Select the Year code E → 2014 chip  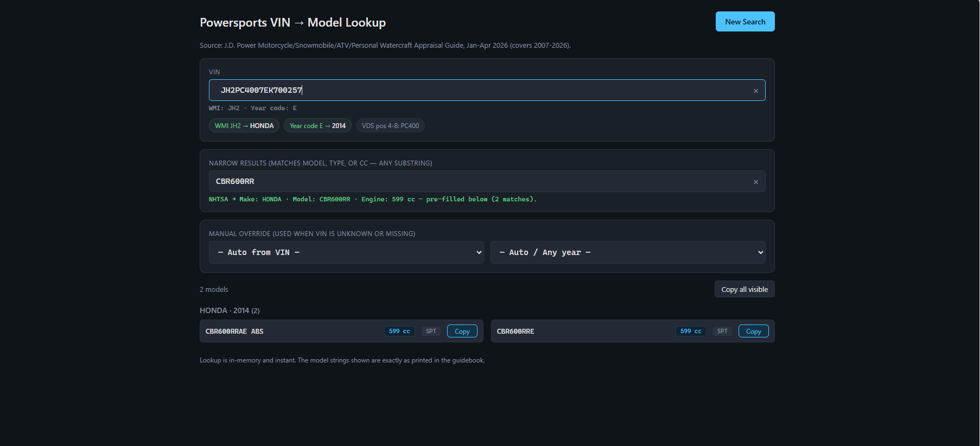coord(317,125)
